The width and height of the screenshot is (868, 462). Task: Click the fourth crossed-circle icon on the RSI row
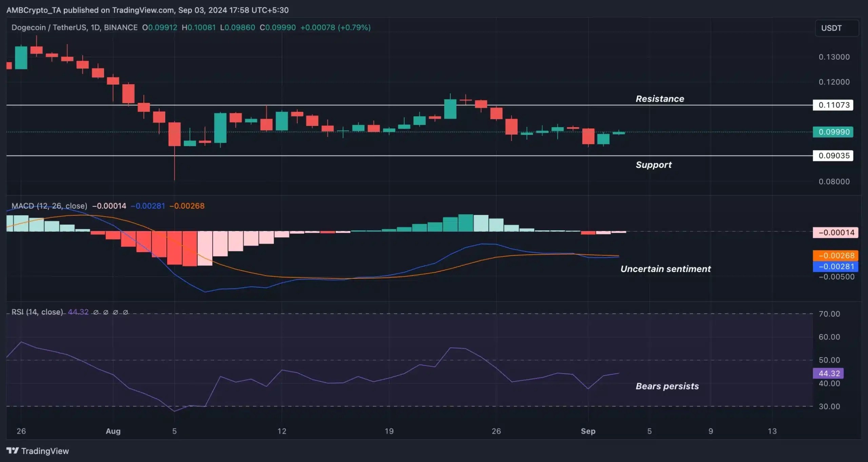tap(125, 312)
